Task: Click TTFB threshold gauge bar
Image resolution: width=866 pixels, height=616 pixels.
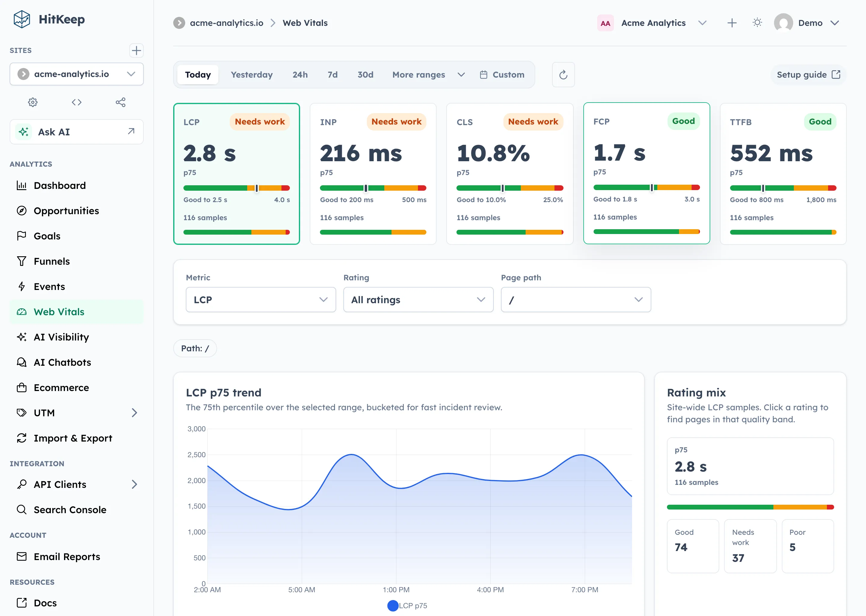Action: click(x=783, y=188)
